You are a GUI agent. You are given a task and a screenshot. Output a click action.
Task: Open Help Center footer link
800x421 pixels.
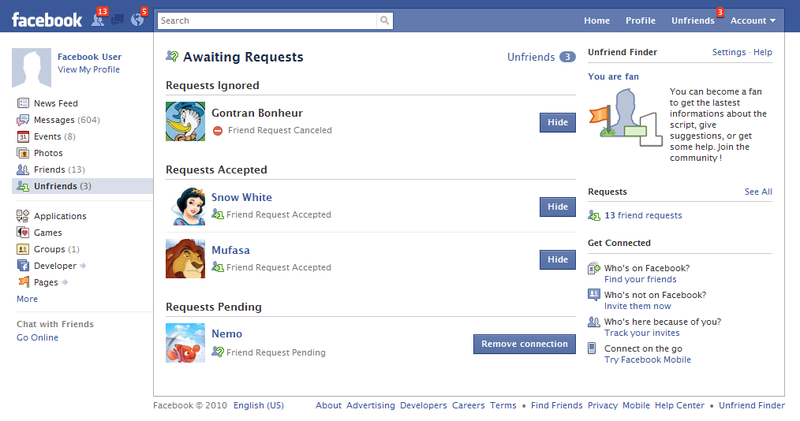(x=679, y=406)
